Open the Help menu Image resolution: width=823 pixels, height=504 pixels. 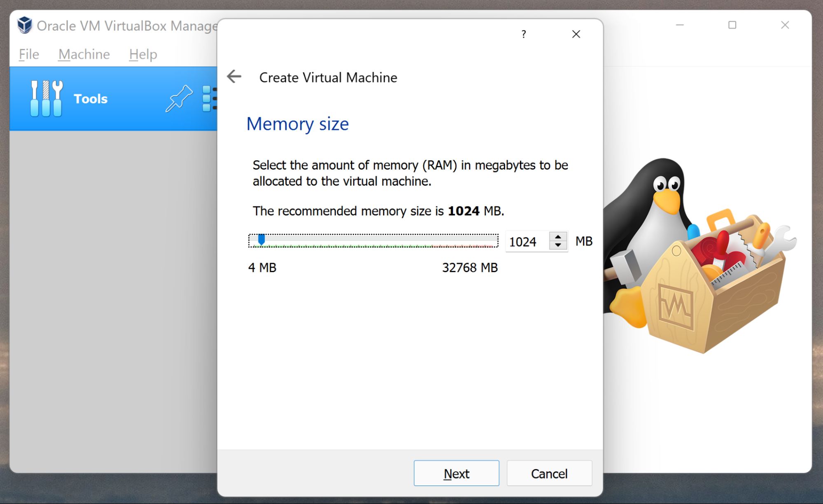point(142,54)
